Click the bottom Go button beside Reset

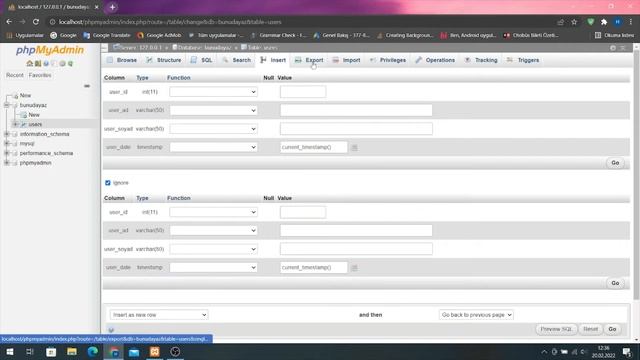[x=612, y=329]
